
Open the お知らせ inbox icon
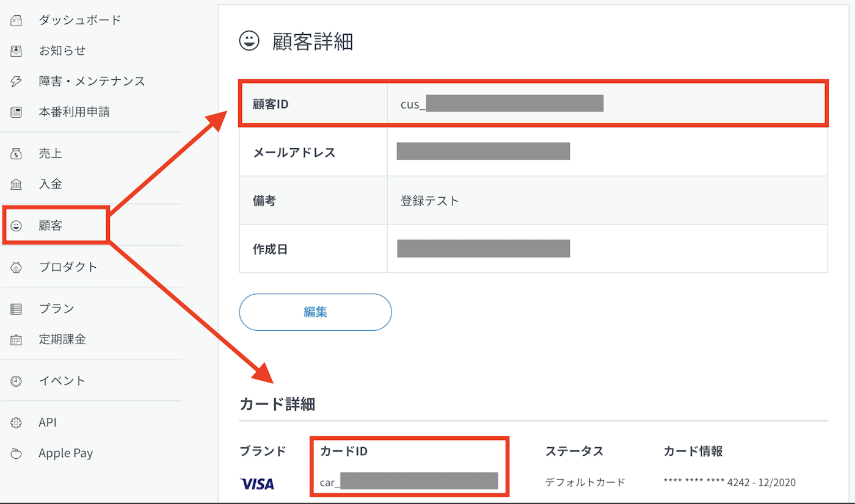16,51
